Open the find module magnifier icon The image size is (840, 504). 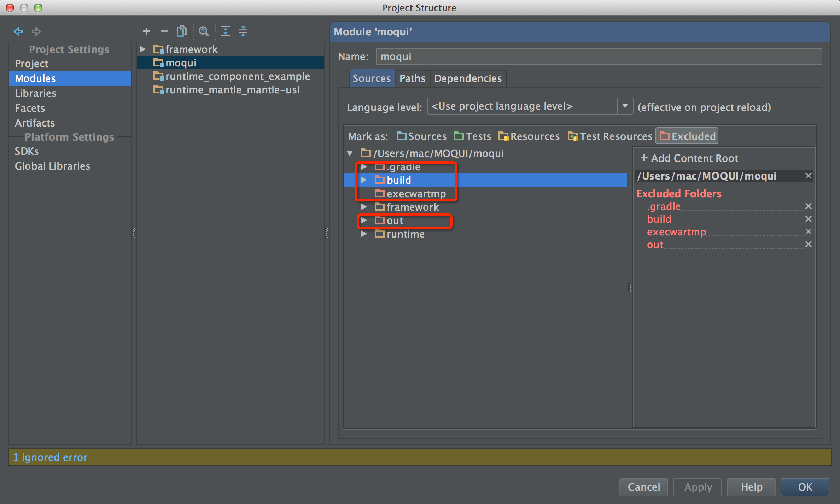(204, 31)
